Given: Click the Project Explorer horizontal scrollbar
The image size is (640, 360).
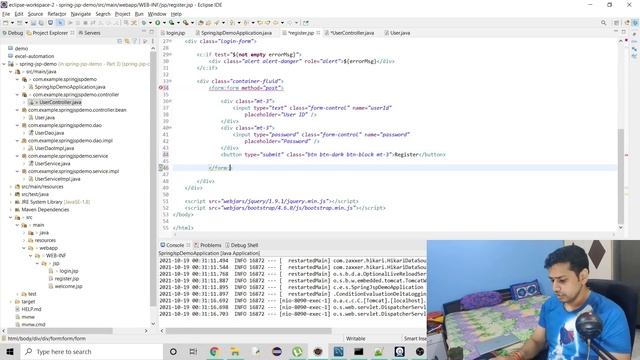Looking at the screenshot, I should [60, 331].
